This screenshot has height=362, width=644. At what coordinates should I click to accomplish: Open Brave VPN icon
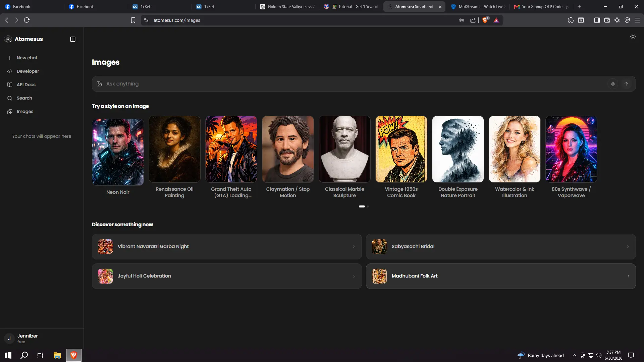(x=627, y=20)
